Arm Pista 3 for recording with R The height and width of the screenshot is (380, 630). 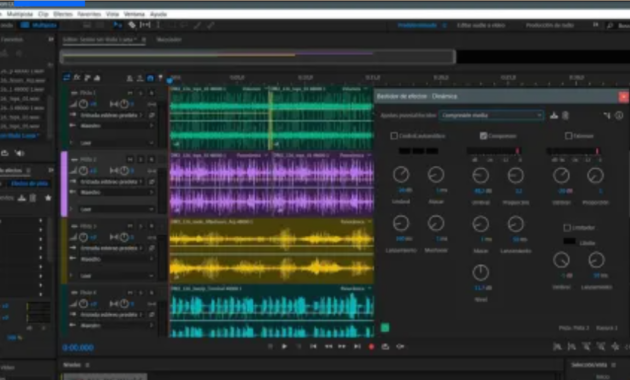pos(151,226)
